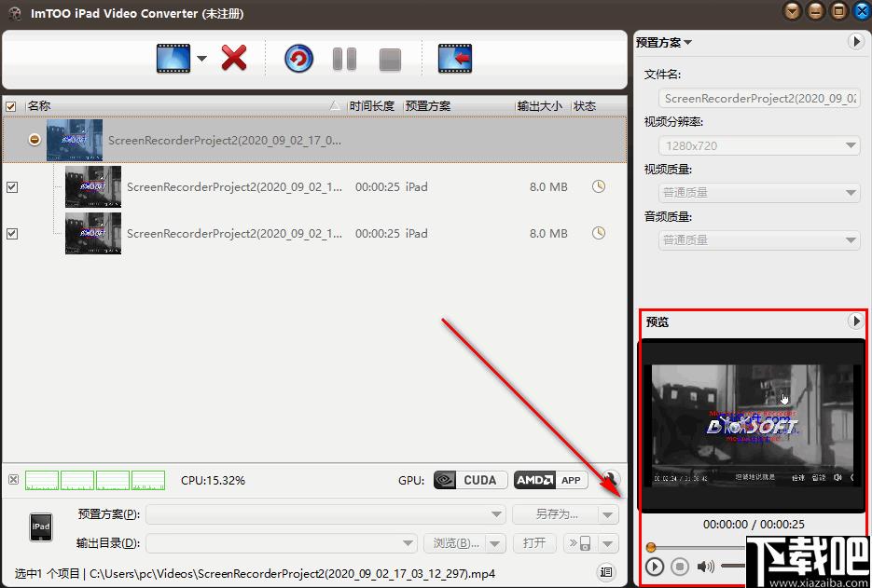Open the title bar menu dropdown button
Screen dimensions: 872x588
click(x=792, y=11)
